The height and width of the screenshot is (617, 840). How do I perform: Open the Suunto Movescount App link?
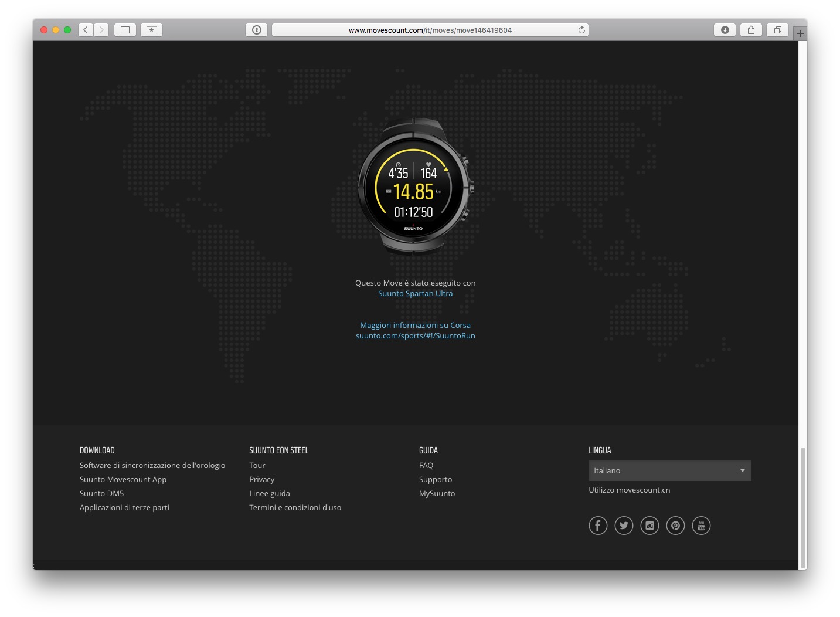click(123, 479)
